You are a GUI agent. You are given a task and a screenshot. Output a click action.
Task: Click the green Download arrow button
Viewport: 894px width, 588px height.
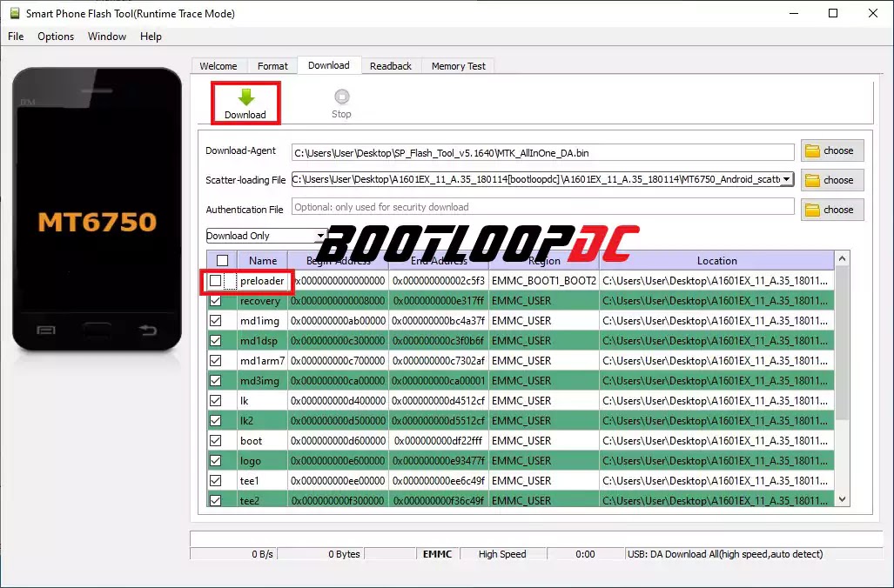click(245, 104)
